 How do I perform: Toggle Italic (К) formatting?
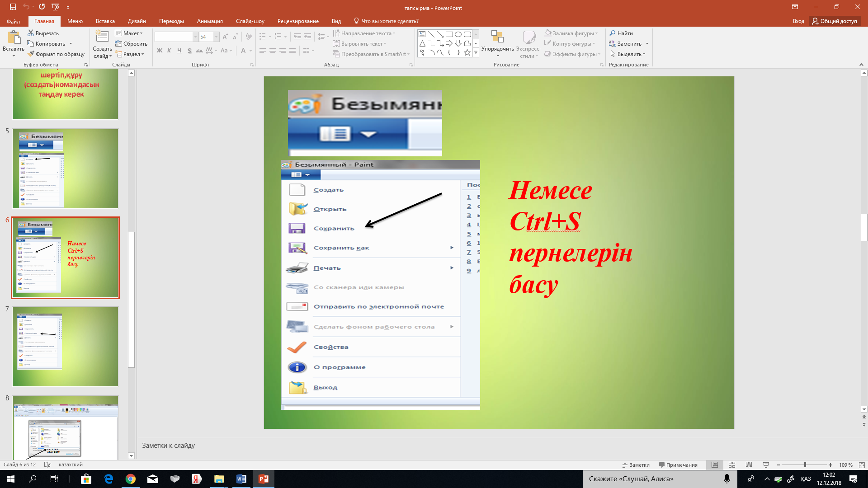pos(169,51)
